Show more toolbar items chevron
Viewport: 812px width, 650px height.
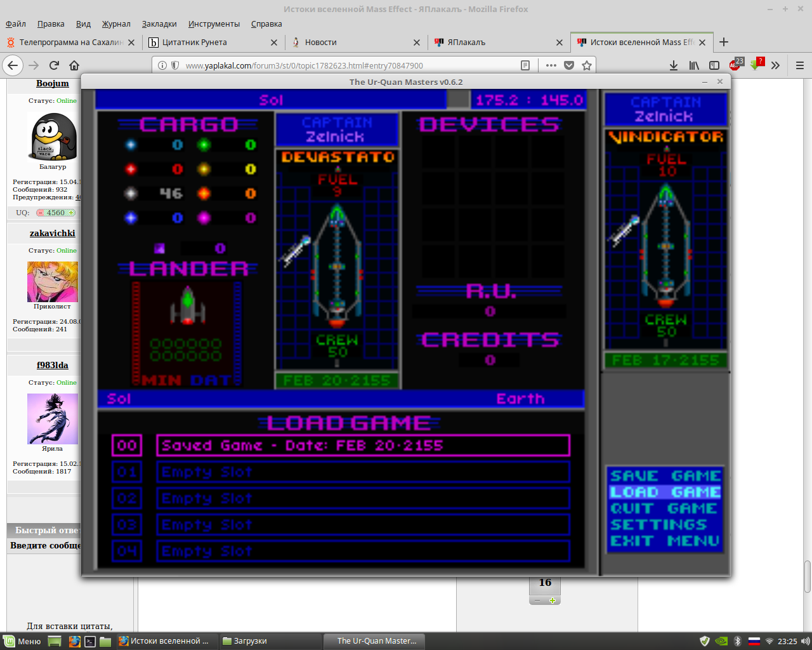[x=775, y=65]
